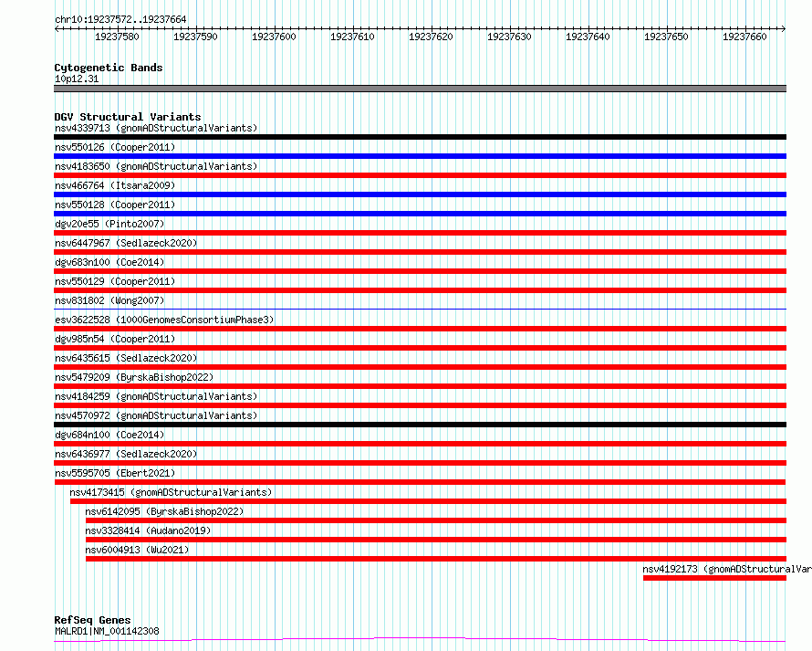This screenshot has width=812, height=651.
Task: Select the dgv20e55 (Pinto2007) label
Action: [109, 224]
